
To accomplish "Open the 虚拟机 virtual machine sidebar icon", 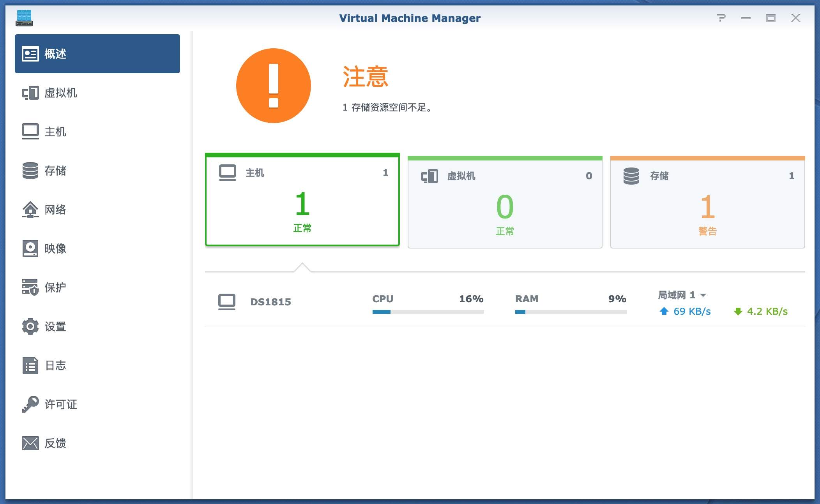I will pos(30,93).
